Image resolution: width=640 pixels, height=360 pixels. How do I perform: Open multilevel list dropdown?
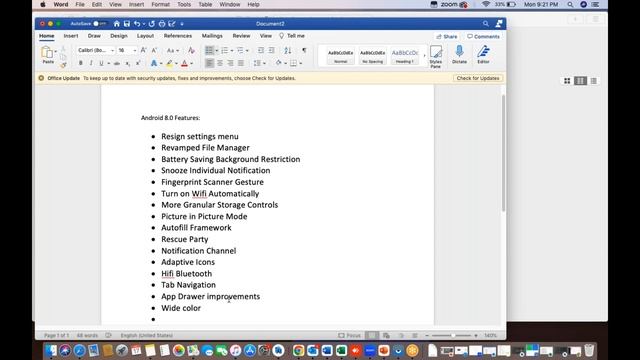[247, 51]
